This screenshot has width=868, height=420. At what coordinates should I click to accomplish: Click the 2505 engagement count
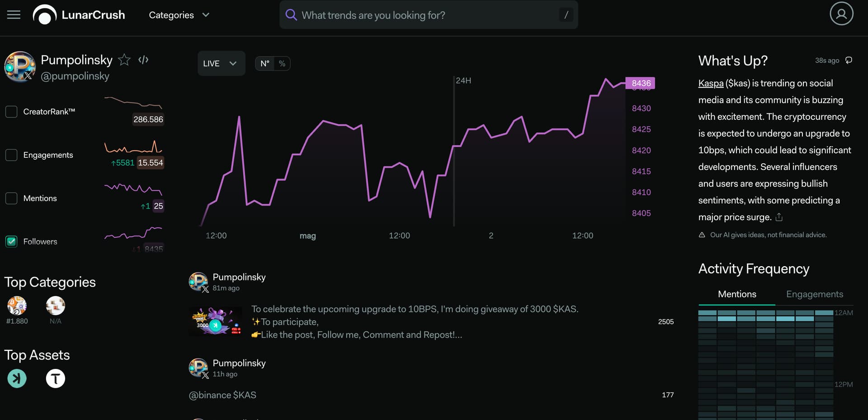pyautogui.click(x=666, y=322)
